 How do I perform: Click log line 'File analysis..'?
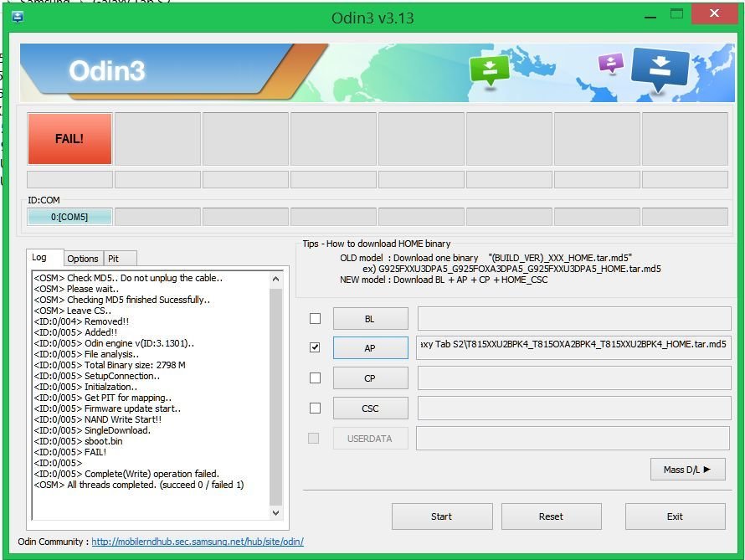click(86, 354)
